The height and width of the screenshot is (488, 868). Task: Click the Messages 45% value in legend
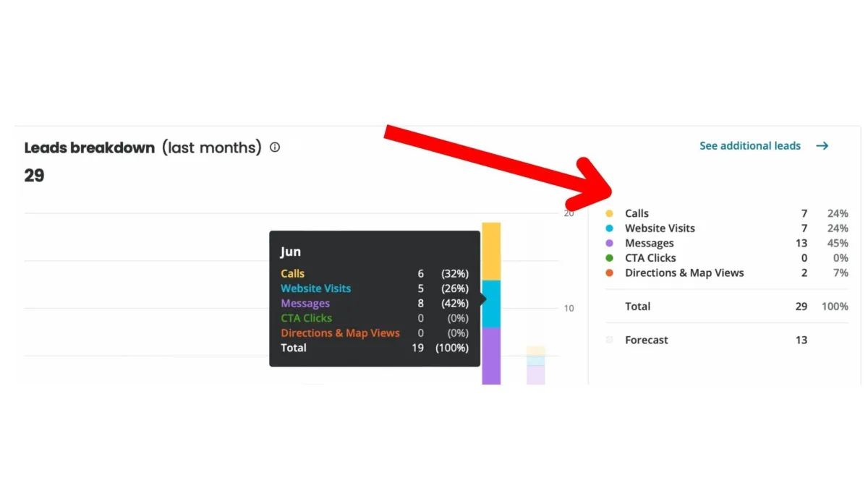pyautogui.click(x=838, y=244)
